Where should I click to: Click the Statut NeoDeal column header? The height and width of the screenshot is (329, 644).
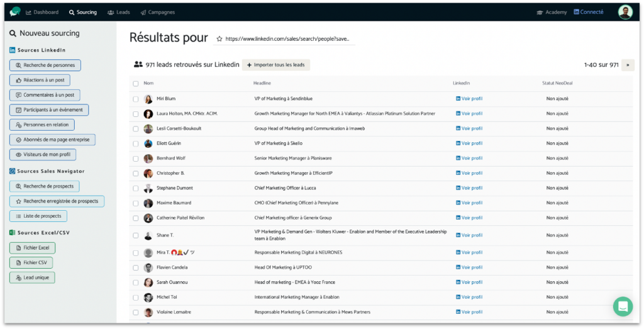click(x=557, y=84)
